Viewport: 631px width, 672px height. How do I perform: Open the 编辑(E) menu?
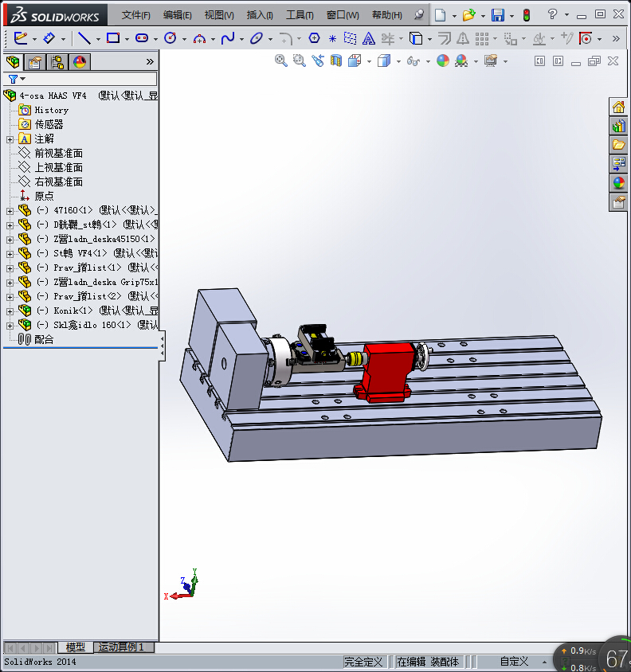pyautogui.click(x=177, y=15)
